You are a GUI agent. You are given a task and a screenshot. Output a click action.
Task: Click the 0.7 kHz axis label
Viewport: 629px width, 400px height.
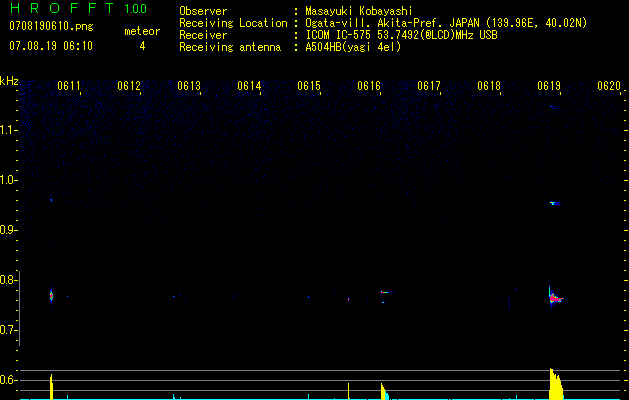click(x=8, y=330)
